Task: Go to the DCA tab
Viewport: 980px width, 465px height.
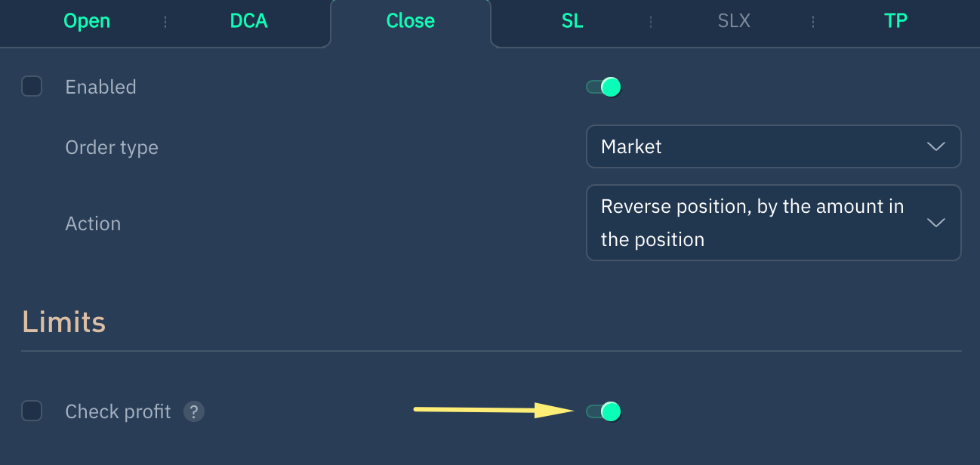Action: [249, 21]
